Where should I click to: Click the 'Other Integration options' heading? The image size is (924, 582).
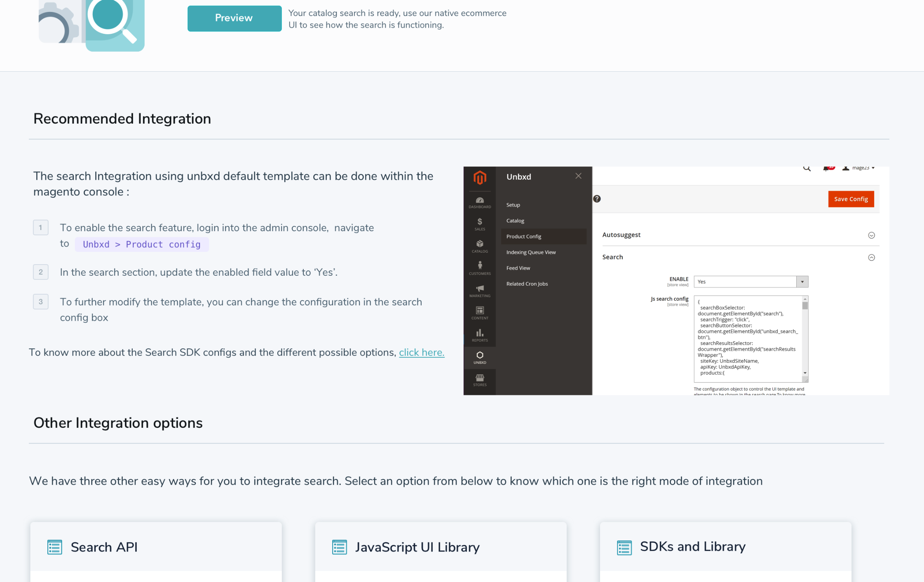[118, 423]
